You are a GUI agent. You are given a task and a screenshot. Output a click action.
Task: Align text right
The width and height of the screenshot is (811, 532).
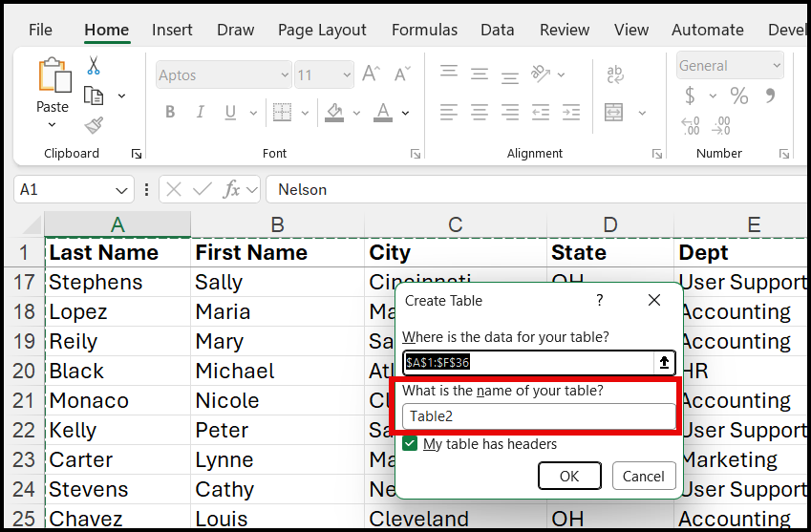tap(510, 112)
